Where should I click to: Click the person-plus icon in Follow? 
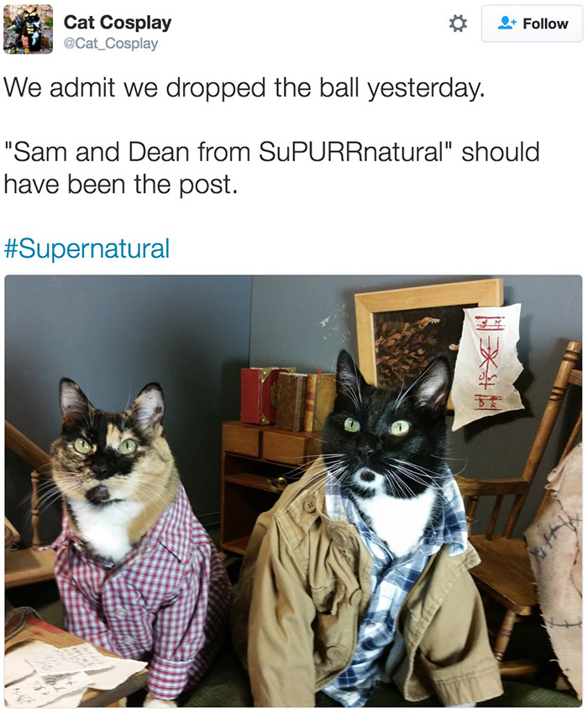(x=507, y=24)
